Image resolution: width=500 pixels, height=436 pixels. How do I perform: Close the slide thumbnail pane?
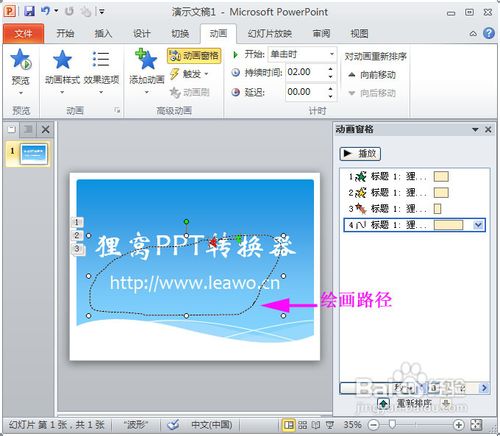[x=45, y=129]
